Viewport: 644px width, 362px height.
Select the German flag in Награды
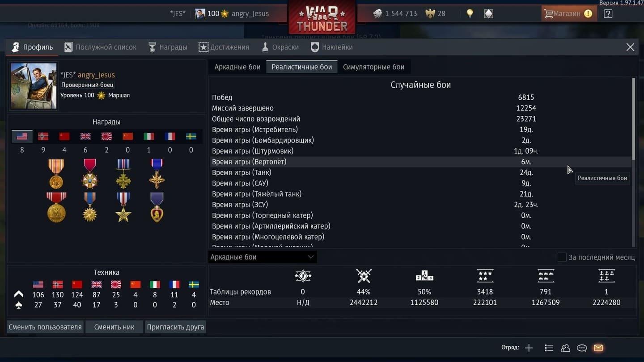[43, 136]
